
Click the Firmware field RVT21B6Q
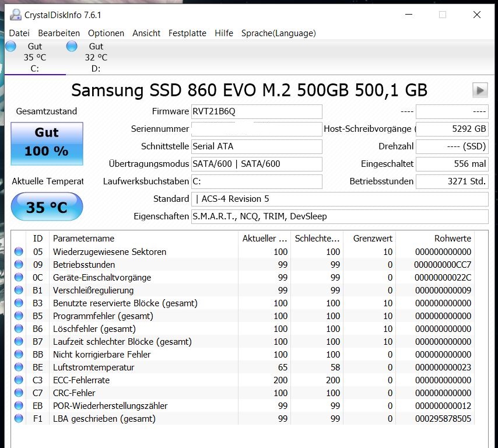(257, 111)
